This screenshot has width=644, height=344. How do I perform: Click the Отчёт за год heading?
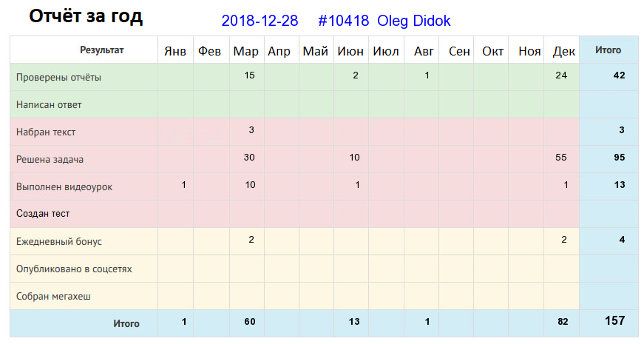(86, 16)
